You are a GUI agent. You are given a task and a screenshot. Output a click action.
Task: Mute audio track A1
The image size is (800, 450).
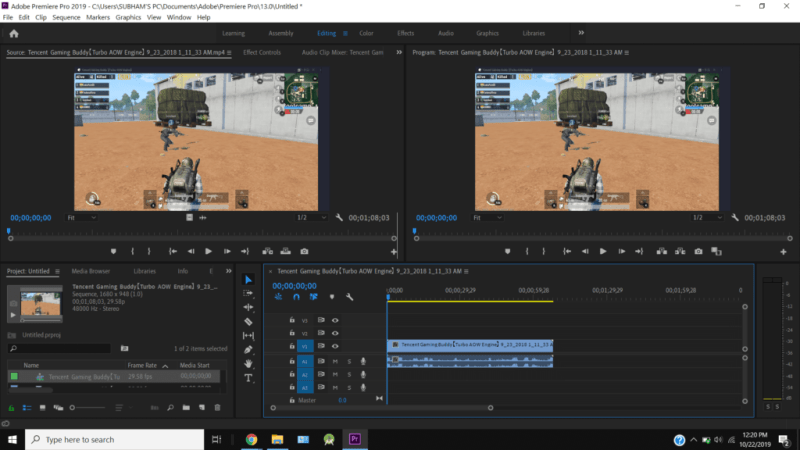click(x=335, y=361)
